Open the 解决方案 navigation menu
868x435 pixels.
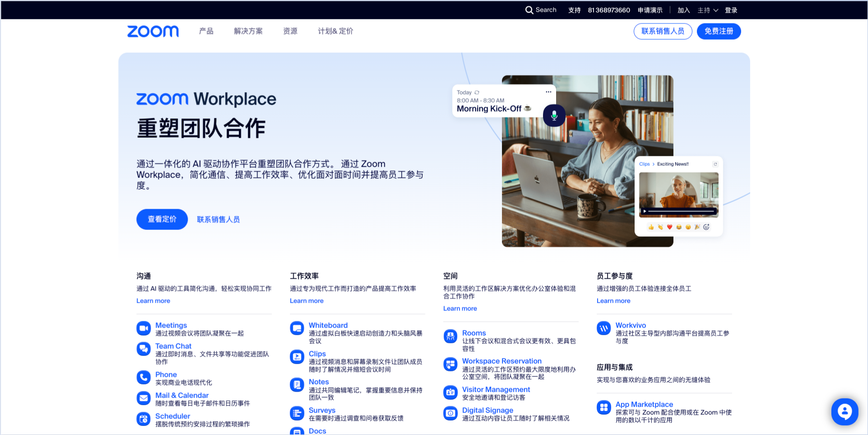coord(248,31)
